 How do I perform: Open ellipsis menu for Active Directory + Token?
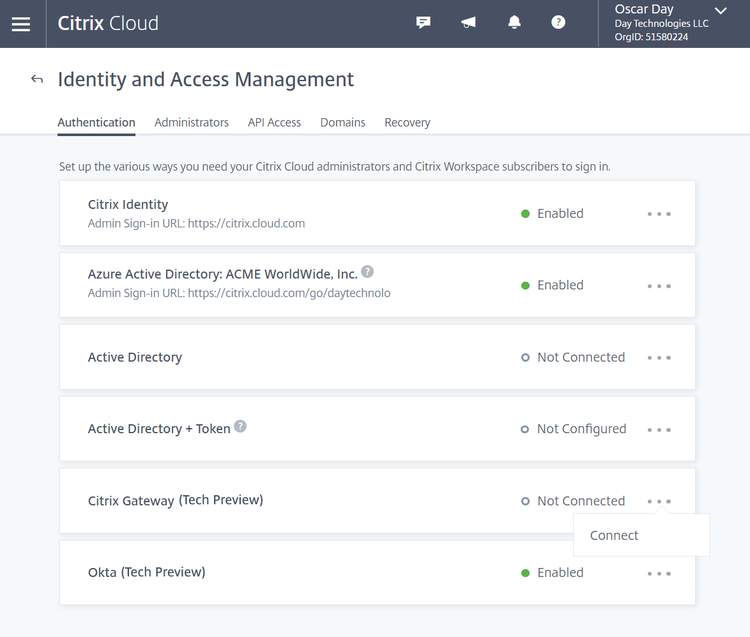(x=659, y=430)
